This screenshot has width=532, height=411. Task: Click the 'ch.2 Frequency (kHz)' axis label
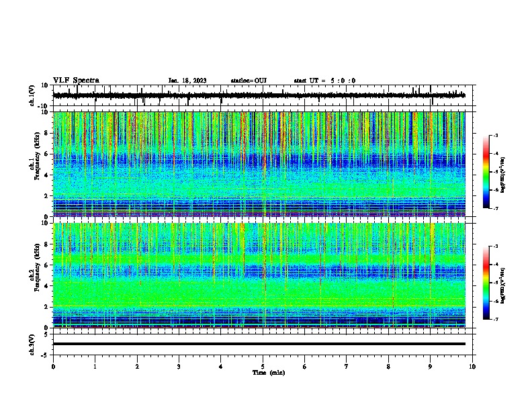click(34, 267)
